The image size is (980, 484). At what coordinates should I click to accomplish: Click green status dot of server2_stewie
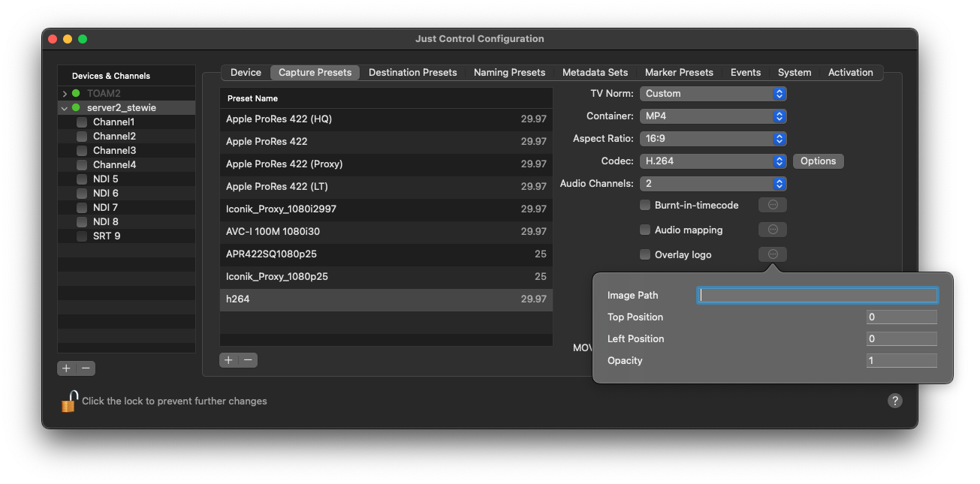click(76, 108)
